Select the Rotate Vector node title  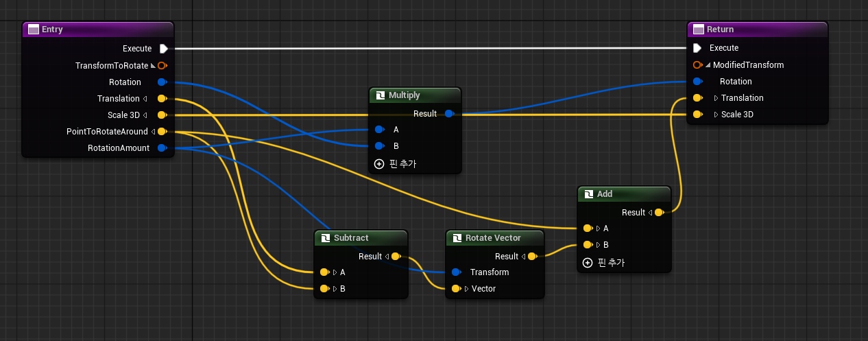(x=493, y=238)
